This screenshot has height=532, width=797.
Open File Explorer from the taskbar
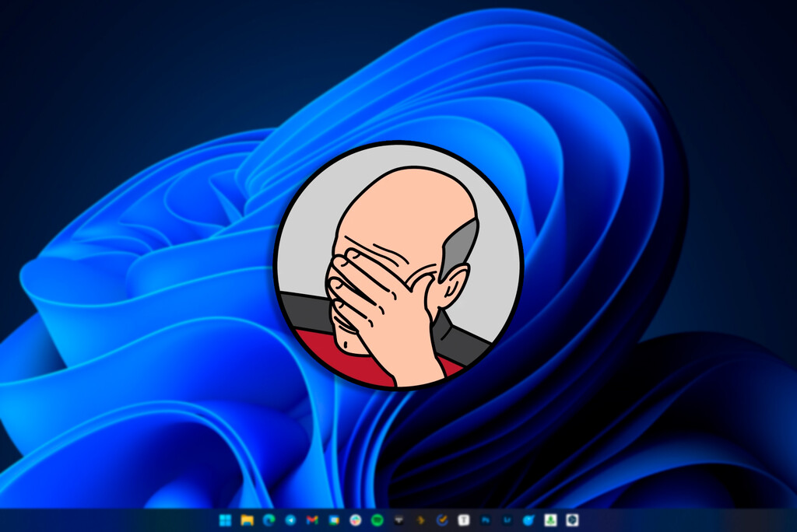coord(247,520)
